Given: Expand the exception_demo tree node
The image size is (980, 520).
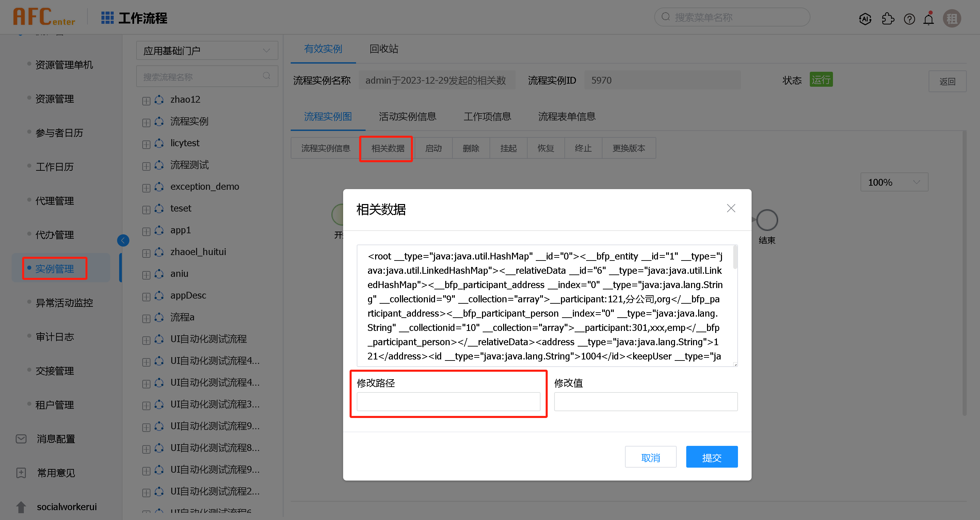Looking at the screenshot, I should coord(146,188).
